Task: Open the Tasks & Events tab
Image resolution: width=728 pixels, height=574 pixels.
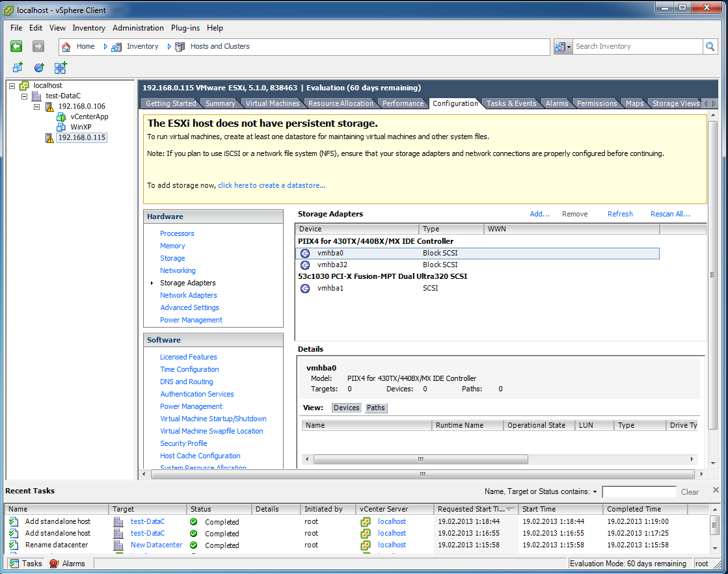Action: tap(511, 103)
